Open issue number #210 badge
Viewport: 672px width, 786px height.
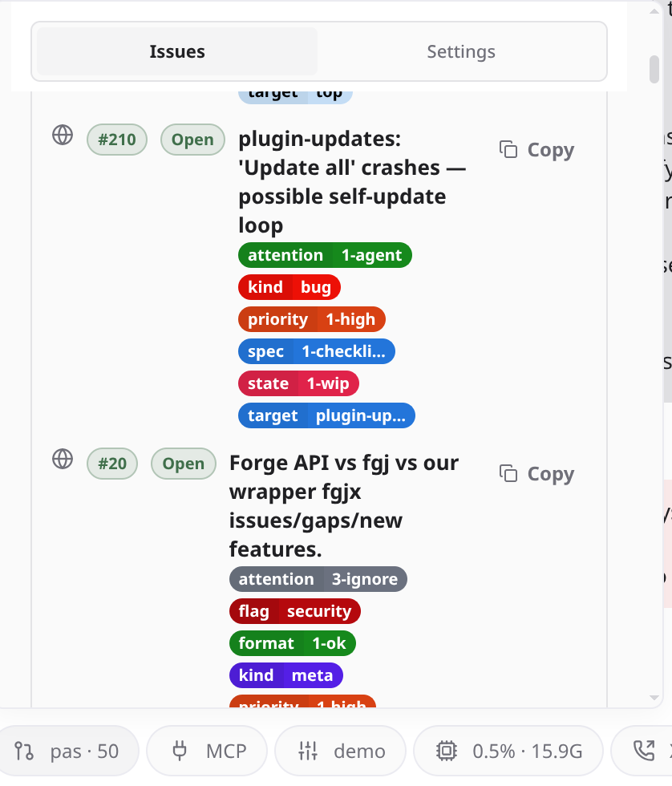pyautogui.click(x=117, y=140)
